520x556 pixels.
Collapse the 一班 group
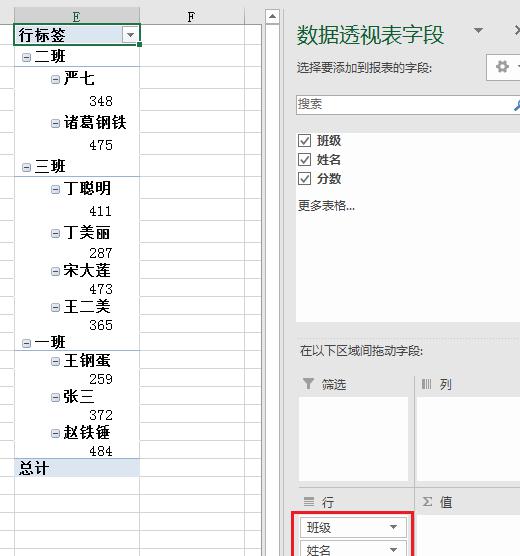click(26, 343)
